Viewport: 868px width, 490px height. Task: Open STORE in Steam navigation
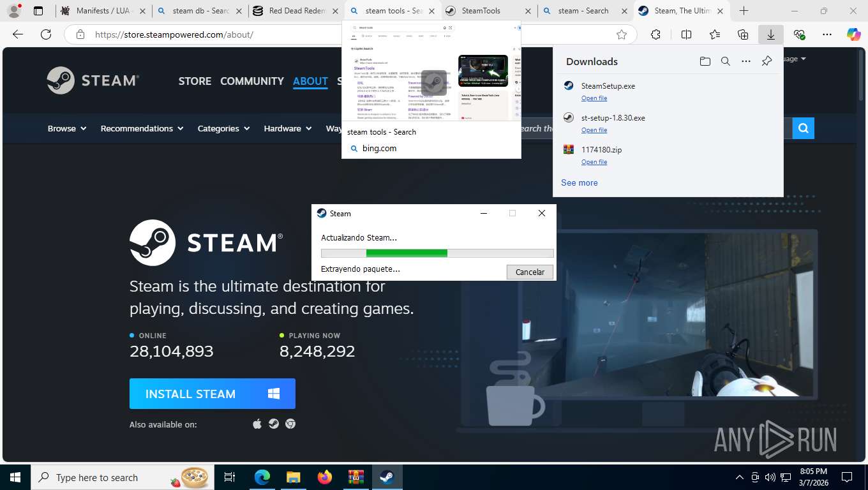195,81
